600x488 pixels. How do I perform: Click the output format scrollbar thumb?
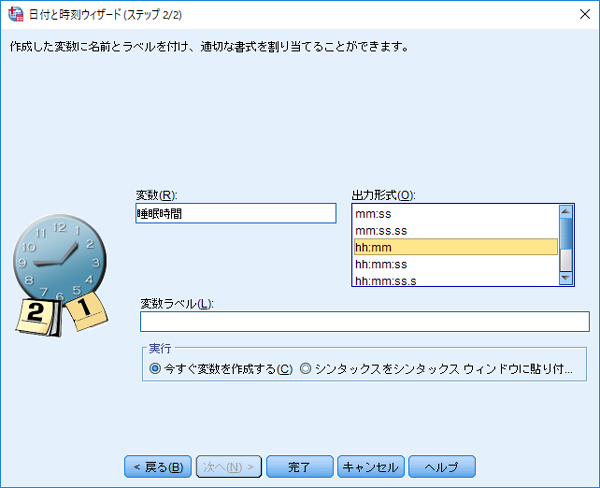coord(565,233)
